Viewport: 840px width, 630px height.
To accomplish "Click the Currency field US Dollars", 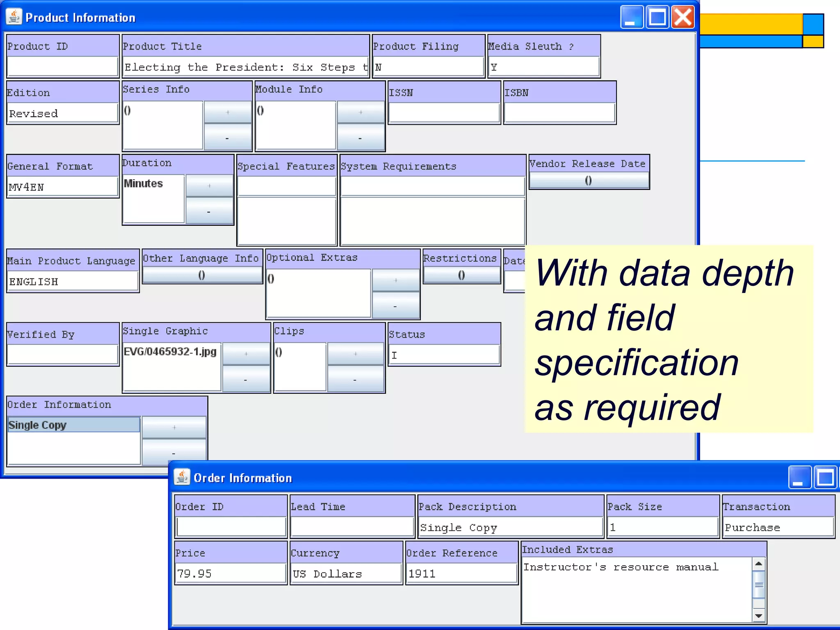I will [346, 573].
